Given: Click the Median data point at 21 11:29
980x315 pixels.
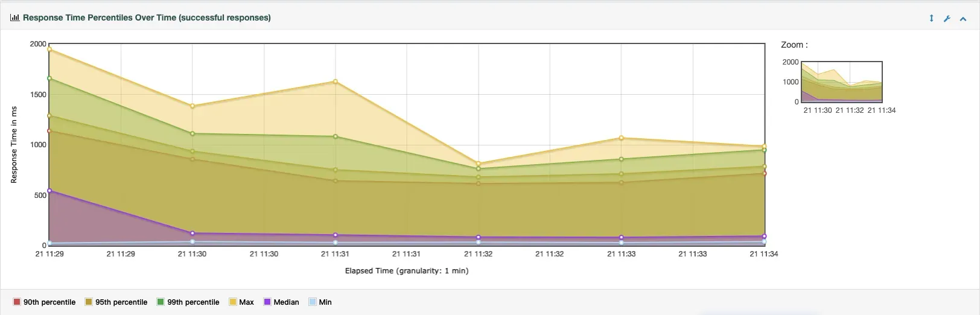Looking at the screenshot, I should tap(49, 191).
